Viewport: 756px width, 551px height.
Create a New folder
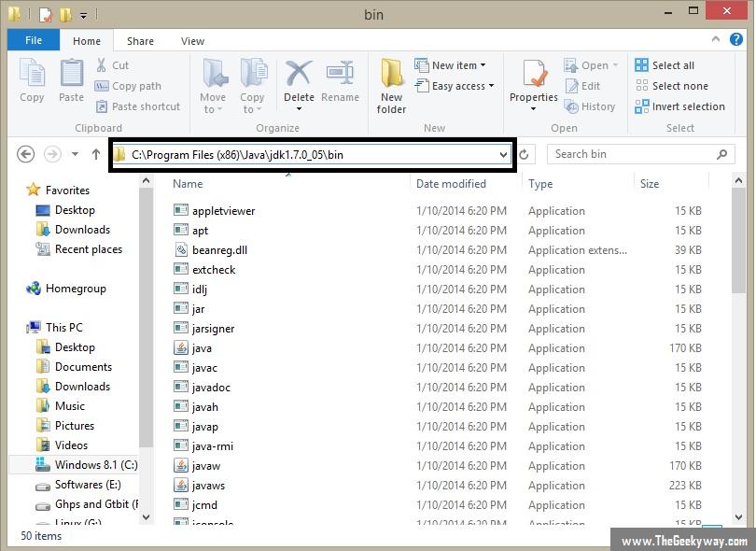tap(391, 86)
